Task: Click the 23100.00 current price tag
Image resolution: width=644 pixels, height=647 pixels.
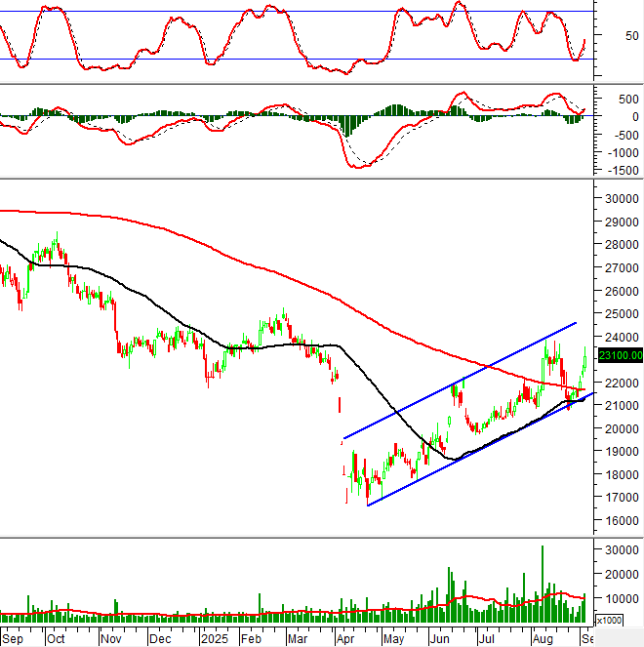Action: coord(622,356)
